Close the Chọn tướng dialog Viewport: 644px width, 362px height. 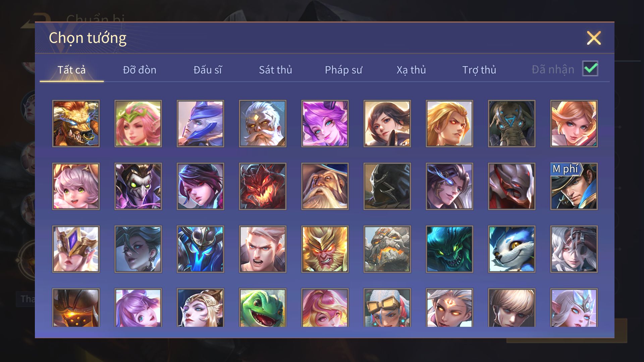pyautogui.click(x=594, y=38)
